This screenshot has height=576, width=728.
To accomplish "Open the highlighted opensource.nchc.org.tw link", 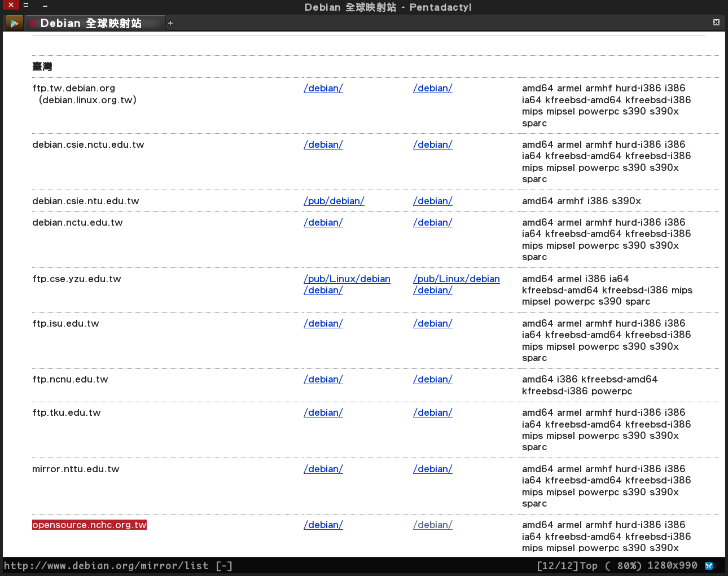I will 89,525.
